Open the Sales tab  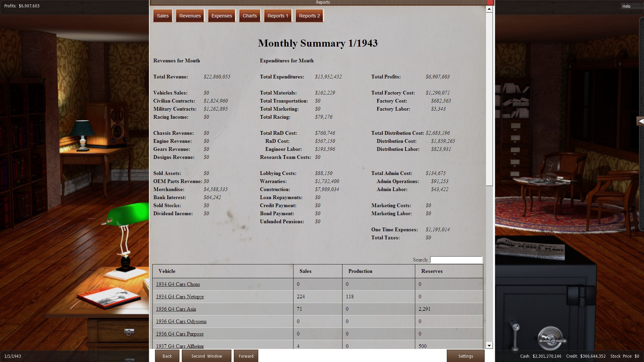(163, 16)
